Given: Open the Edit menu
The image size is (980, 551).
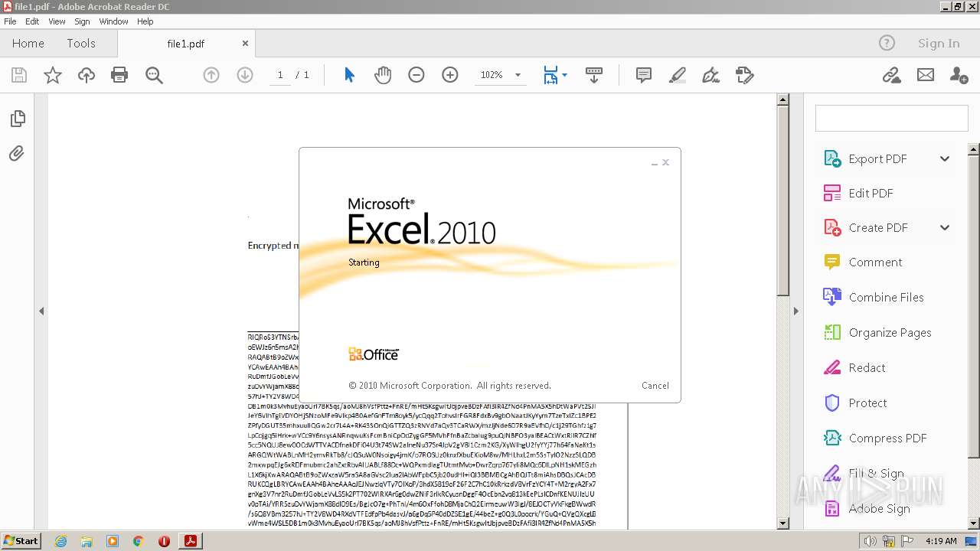Looking at the screenshot, I should tap(32, 21).
